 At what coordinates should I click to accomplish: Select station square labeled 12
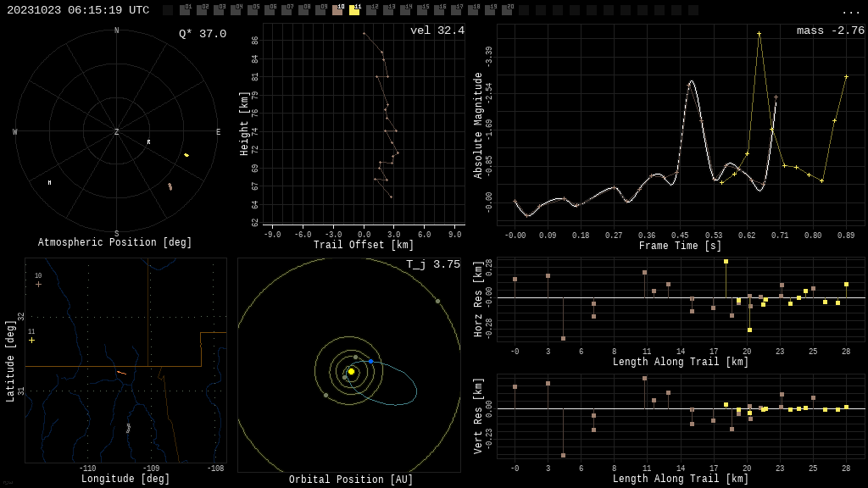[x=371, y=10]
